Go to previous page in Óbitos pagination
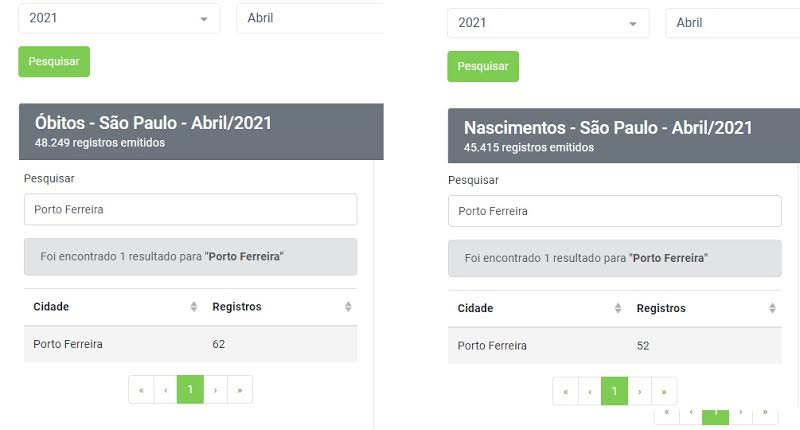 coord(166,390)
